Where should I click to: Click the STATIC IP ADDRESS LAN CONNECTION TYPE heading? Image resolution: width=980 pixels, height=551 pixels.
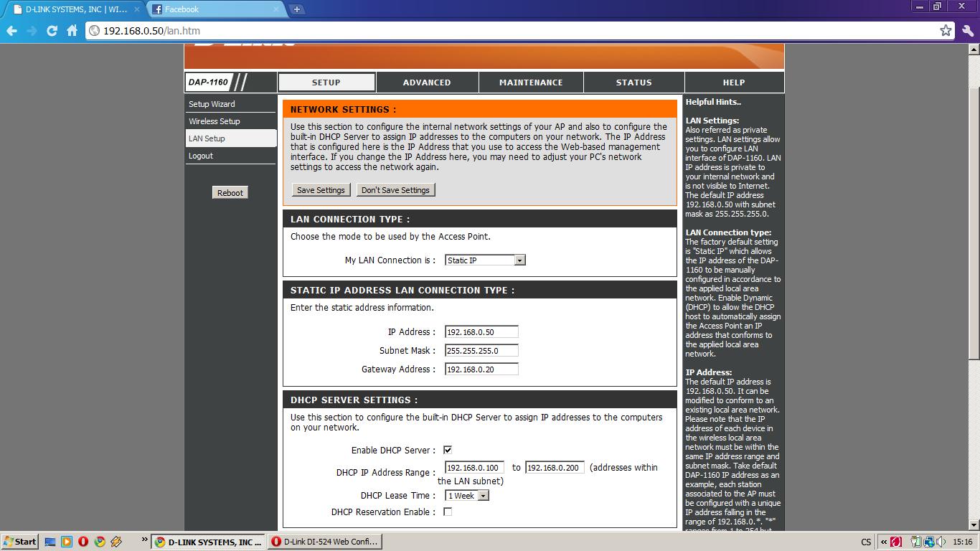[x=402, y=291]
